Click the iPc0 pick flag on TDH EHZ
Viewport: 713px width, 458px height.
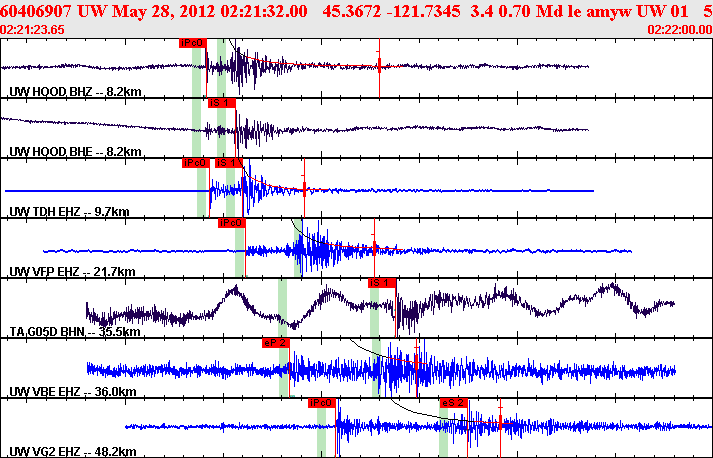(x=196, y=163)
